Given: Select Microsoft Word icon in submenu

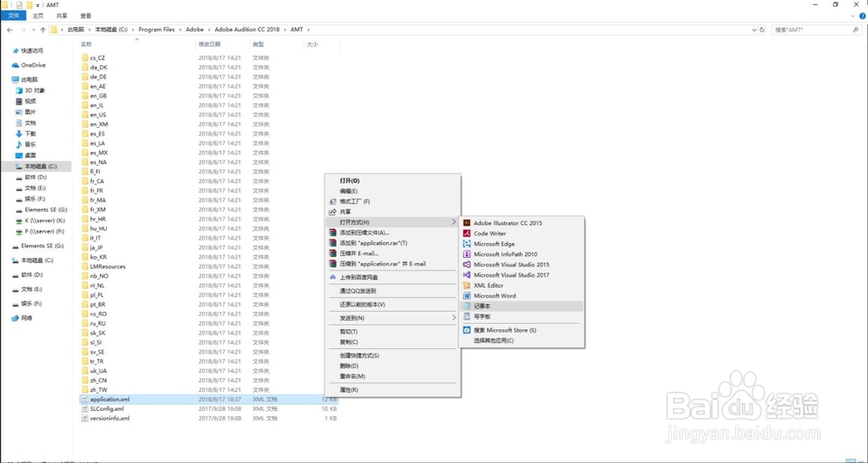Looking at the screenshot, I should tap(467, 295).
